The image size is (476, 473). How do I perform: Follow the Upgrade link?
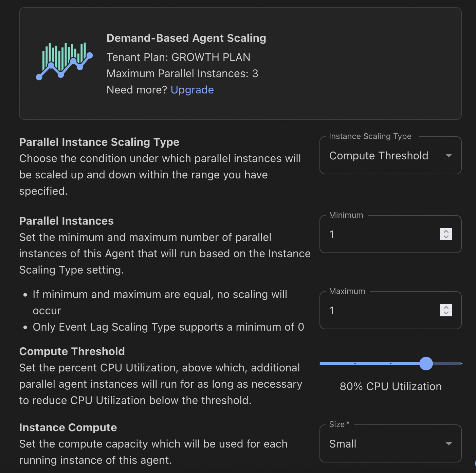(x=192, y=90)
